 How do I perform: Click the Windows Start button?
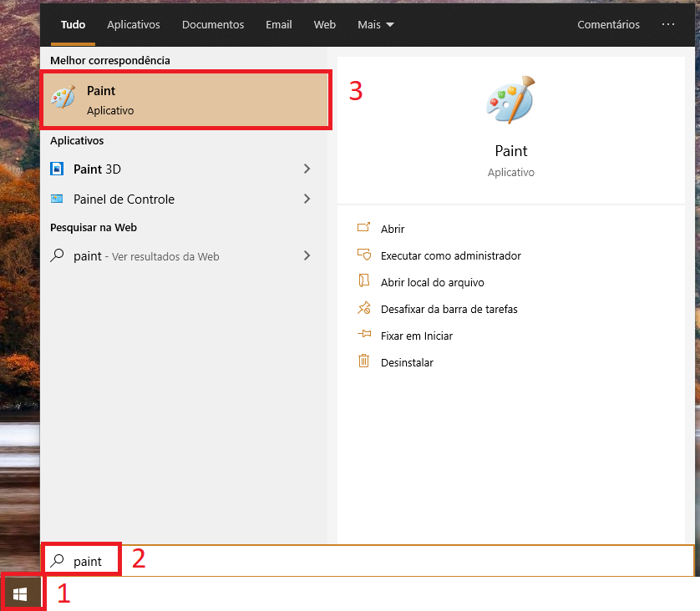(x=21, y=593)
